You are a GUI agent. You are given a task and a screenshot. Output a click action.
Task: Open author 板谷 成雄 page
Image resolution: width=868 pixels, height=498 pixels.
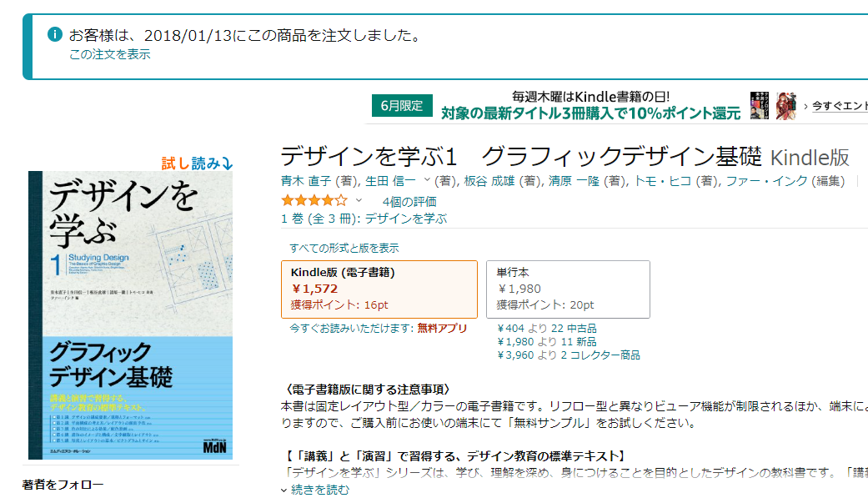[489, 181]
